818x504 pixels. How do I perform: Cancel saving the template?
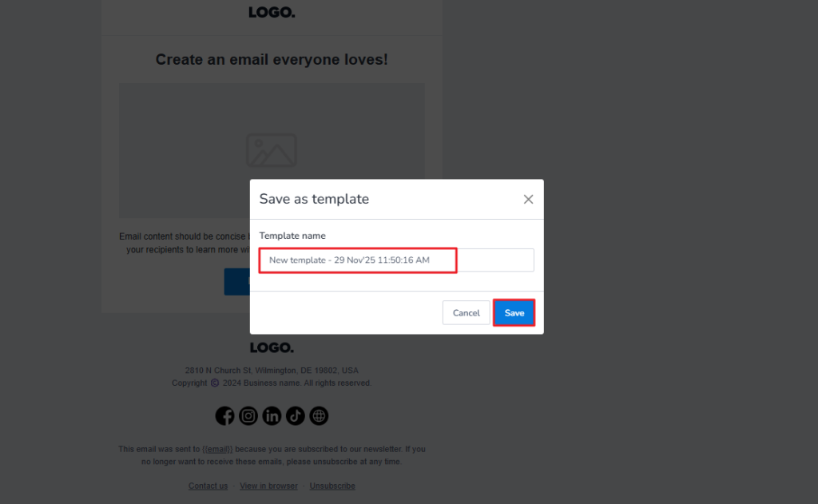(466, 312)
